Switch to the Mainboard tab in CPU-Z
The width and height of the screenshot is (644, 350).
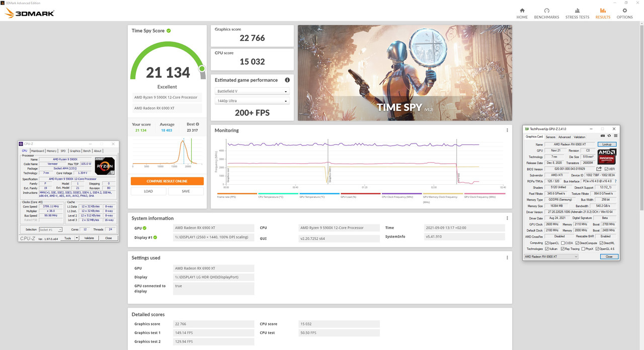38,151
